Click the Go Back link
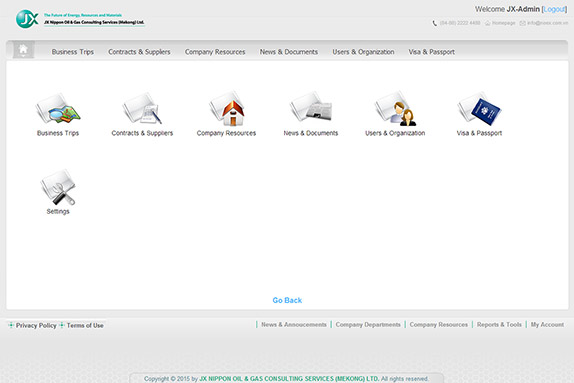Viewport: 574px width, 383px height. [x=287, y=300]
